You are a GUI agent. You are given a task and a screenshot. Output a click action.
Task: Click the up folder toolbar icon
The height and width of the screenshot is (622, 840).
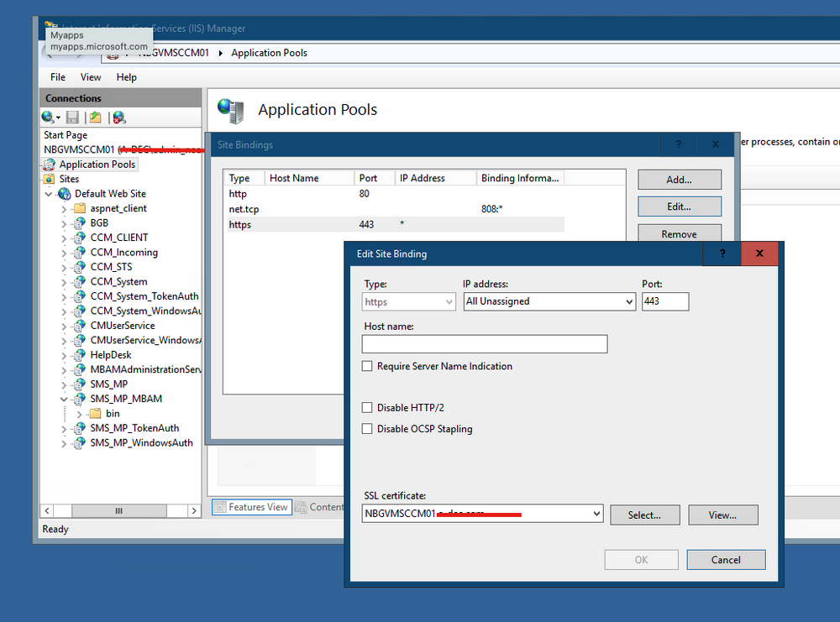point(96,118)
